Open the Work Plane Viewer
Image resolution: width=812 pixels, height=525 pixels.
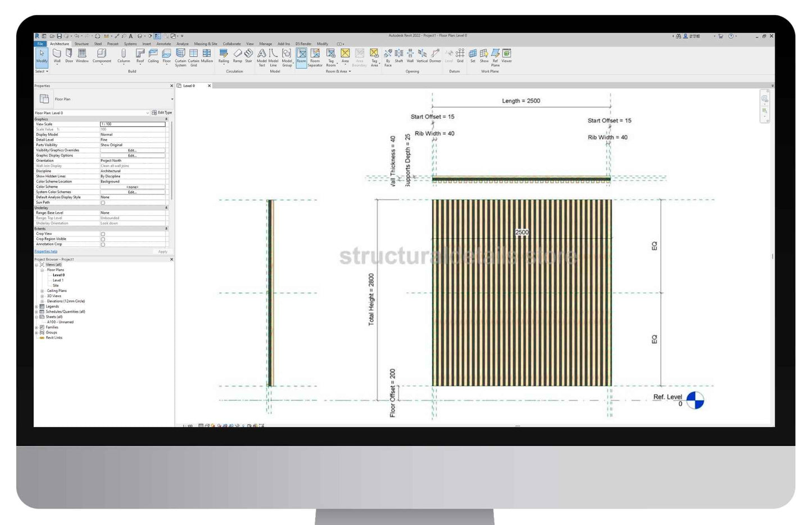click(506, 55)
